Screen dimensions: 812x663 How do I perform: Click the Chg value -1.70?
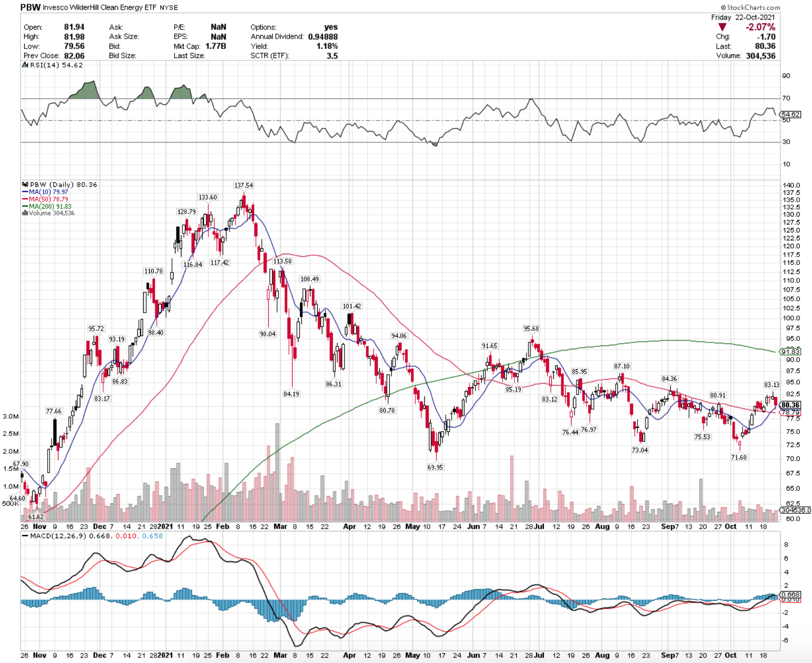coord(766,37)
